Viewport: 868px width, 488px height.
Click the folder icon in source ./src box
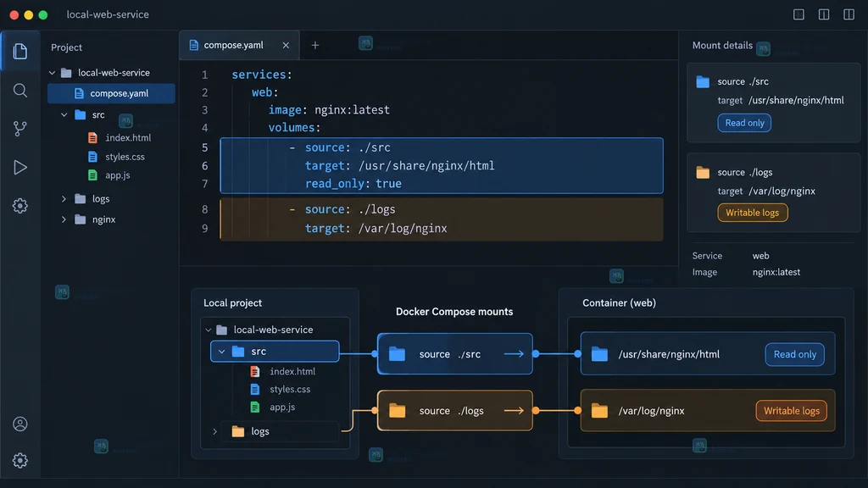[x=397, y=353]
